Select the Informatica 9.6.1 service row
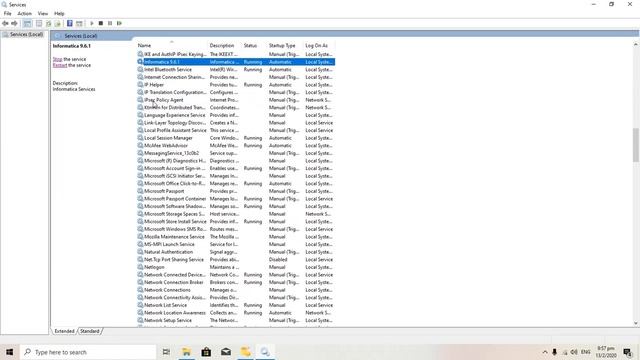This screenshot has width=640, height=360. point(236,62)
